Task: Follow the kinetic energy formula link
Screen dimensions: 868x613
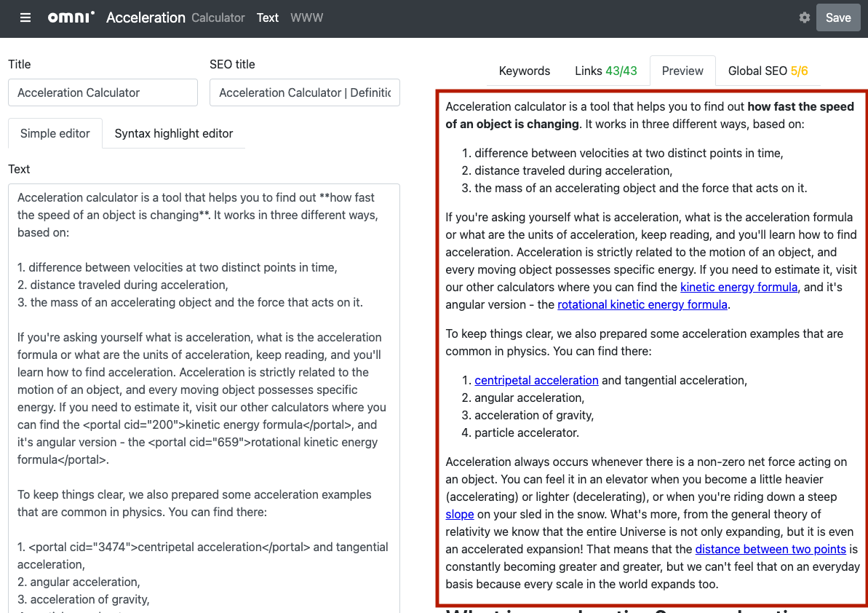Action: coord(738,287)
